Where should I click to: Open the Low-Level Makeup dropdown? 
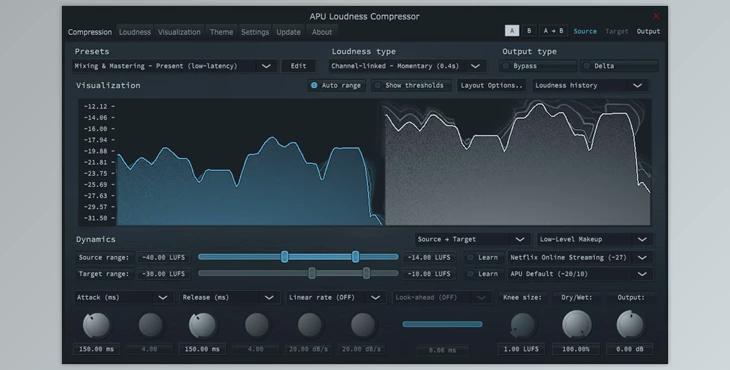[595, 239]
